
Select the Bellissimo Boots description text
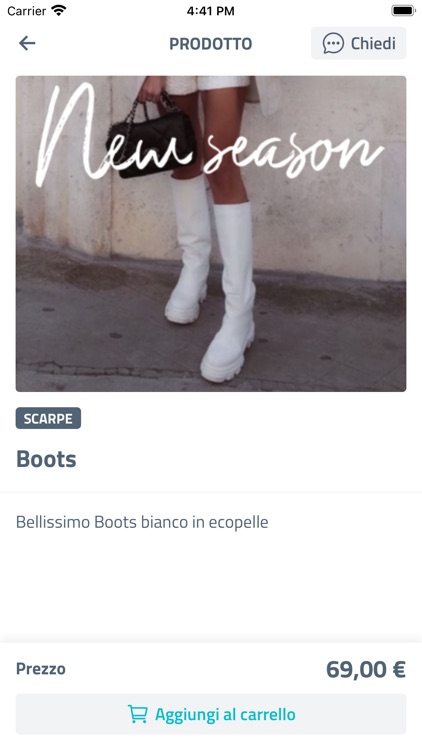(x=142, y=522)
